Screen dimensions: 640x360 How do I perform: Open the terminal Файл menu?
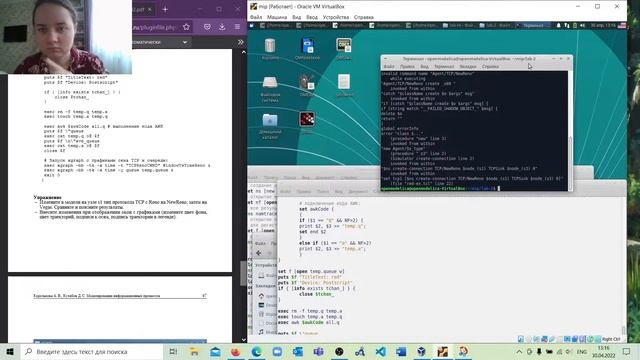click(x=389, y=66)
